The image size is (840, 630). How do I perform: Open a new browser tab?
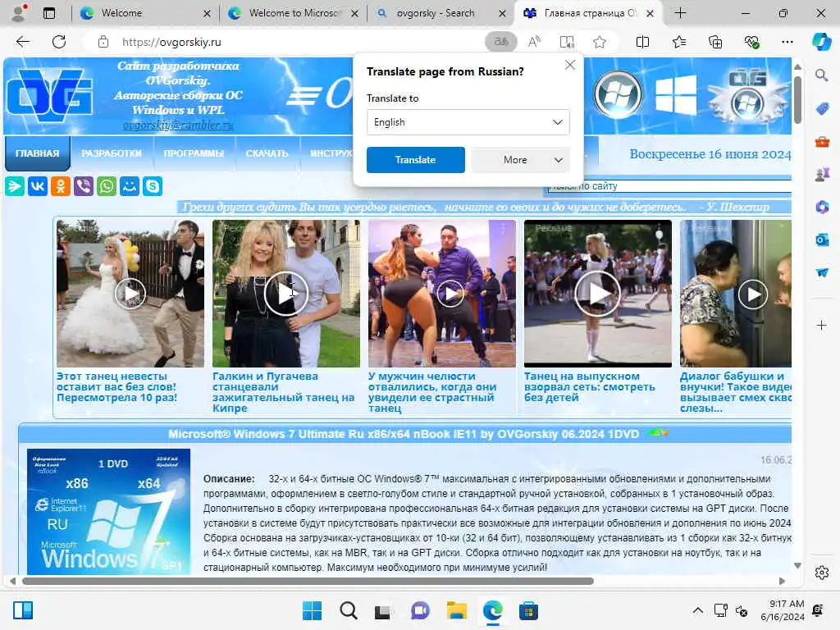pyautogui.click(x=680, y=13)
